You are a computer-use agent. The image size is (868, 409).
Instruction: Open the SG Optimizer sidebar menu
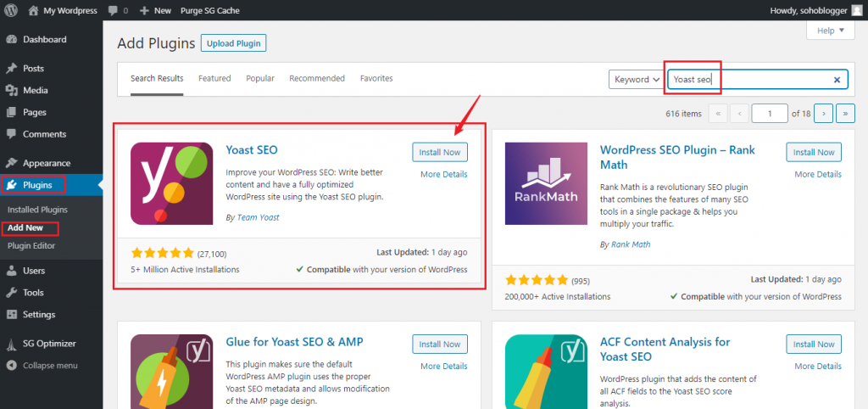tap(49, 344)
